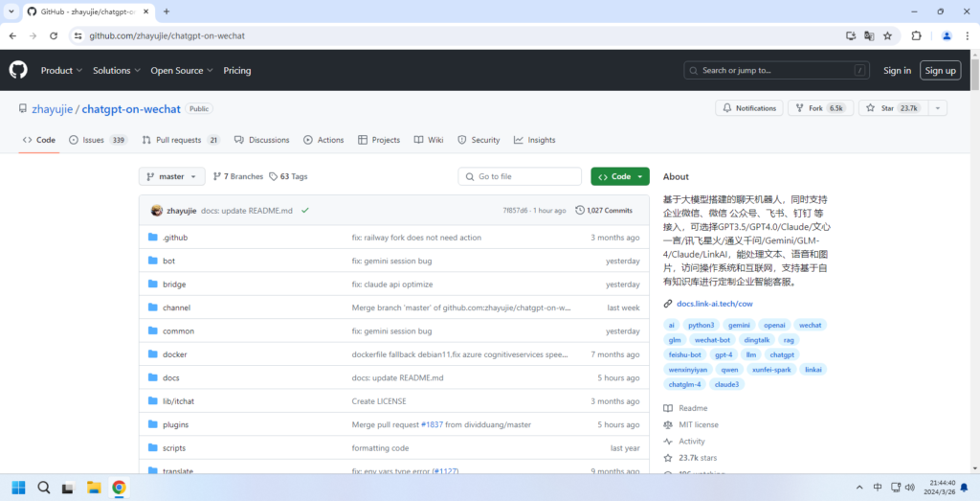Open the Star lists dropdown arrow
The image size is (980, 501).
938,108
